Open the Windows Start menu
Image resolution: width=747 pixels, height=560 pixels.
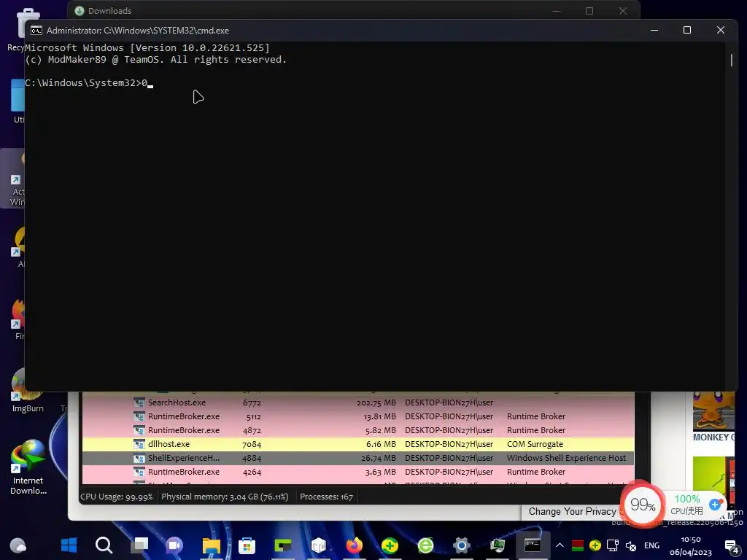point(69,545)
